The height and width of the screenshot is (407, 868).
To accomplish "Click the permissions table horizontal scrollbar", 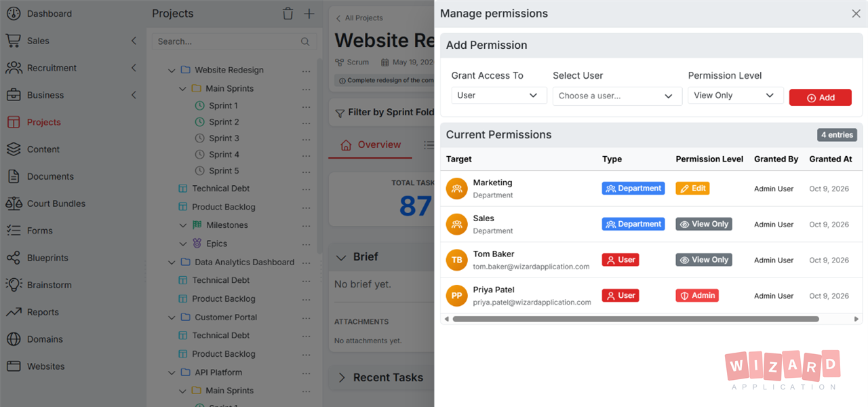I will click(636, 319).
